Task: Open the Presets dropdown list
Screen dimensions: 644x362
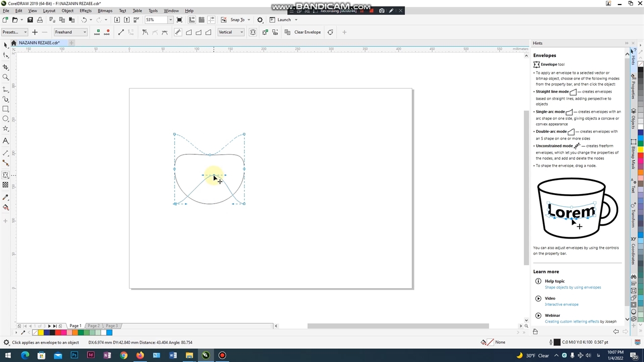Action: click(x=25, y=32)
